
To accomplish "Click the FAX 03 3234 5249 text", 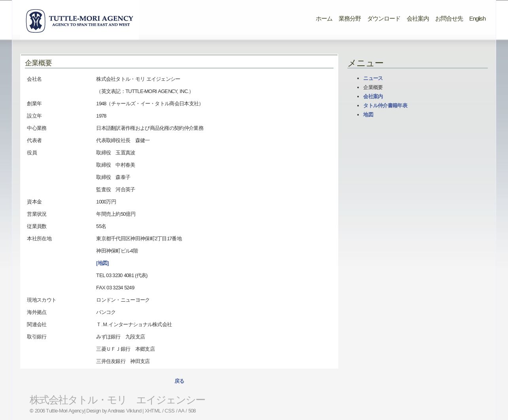I will click(115, 288).
